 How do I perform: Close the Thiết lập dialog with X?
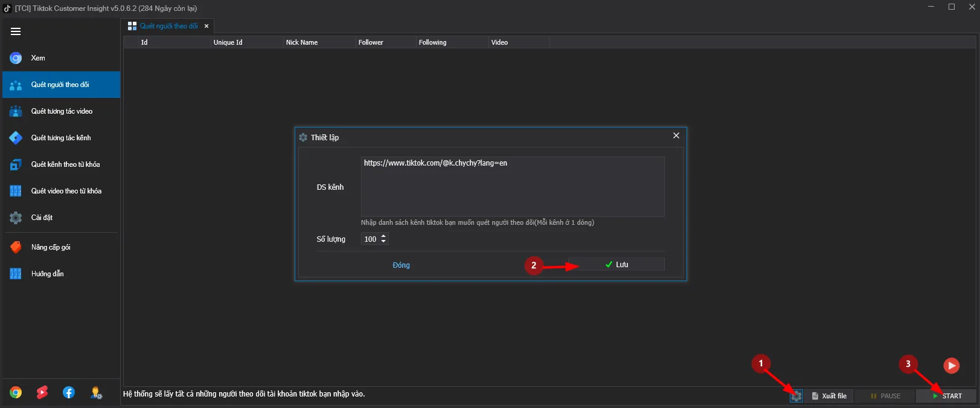click(676, 136)
